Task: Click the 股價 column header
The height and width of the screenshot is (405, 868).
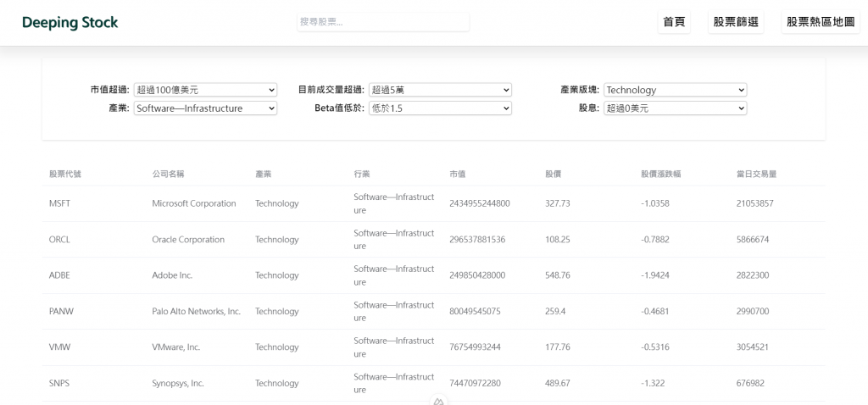Action: (554, 174)
